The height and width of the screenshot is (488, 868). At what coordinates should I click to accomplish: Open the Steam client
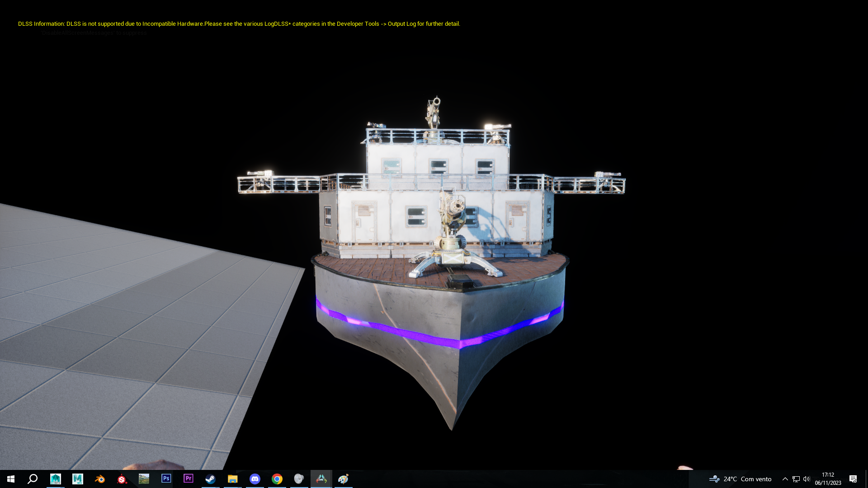pyautogui.click(x=210, y=479)
